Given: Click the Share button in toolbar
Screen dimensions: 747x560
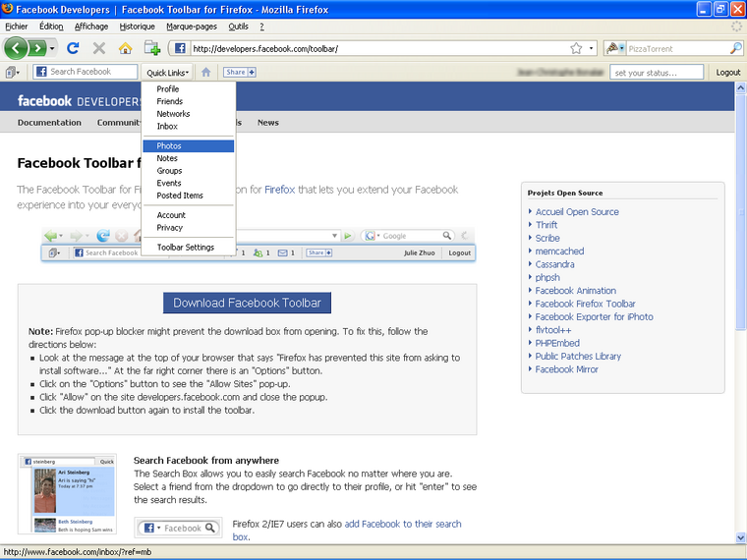Looking at the screenshot, I should point(240,72).
